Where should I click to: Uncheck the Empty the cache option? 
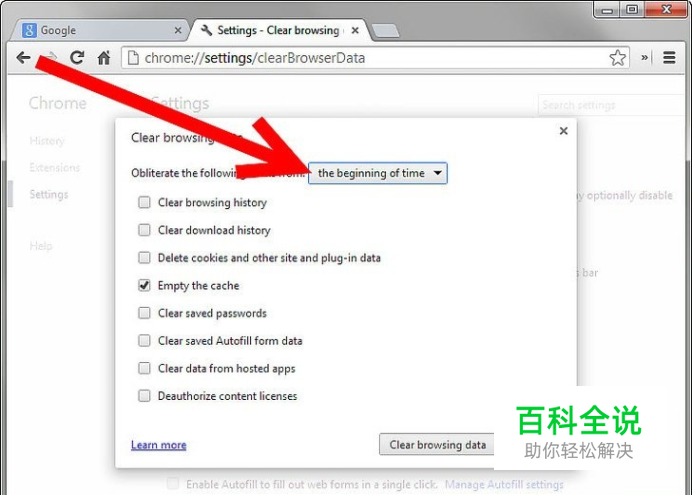click(x=144, y=285)
